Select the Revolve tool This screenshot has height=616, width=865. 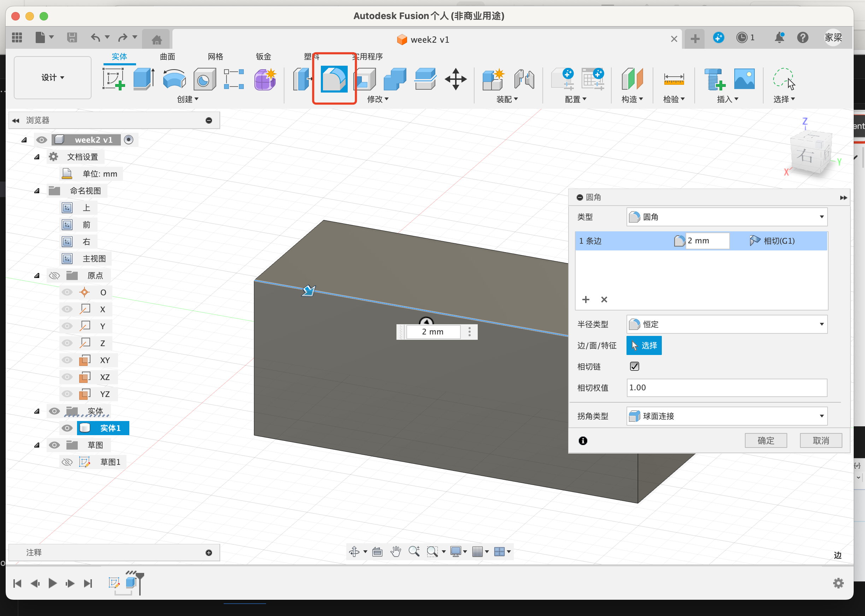tap(174, 79)
